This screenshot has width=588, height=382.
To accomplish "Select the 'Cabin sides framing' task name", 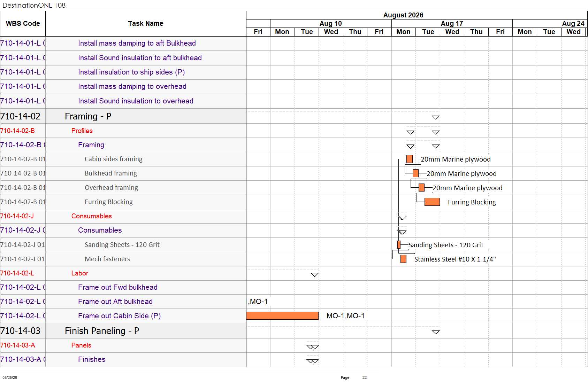I will 114,159.
